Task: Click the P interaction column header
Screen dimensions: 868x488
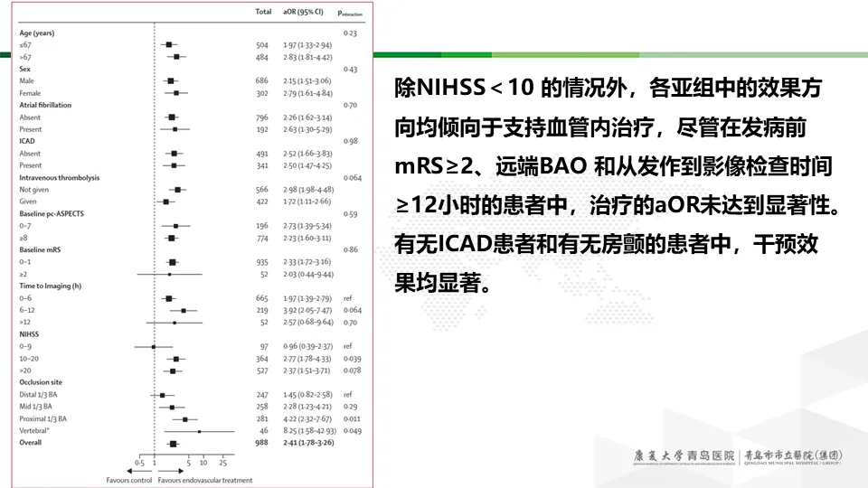Action: (x=350, y=14)
